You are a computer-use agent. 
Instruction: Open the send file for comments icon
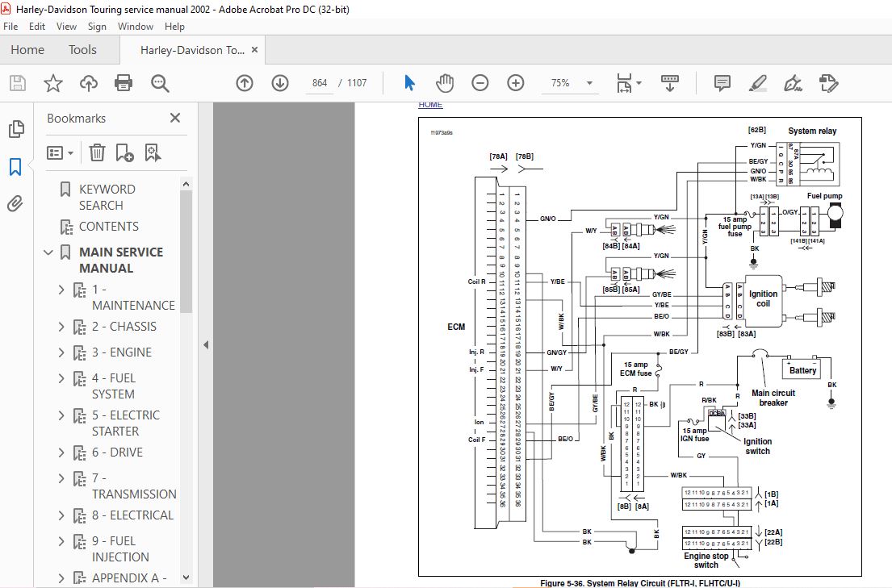tap(828, 83)
